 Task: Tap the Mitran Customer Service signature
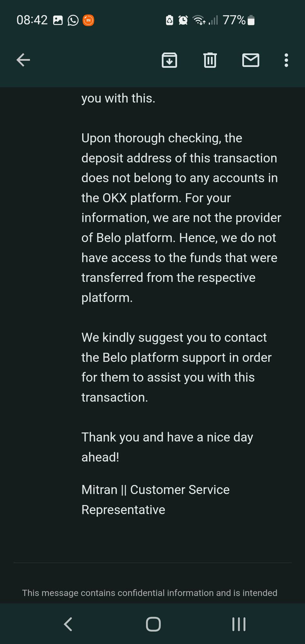click(155, 499)
